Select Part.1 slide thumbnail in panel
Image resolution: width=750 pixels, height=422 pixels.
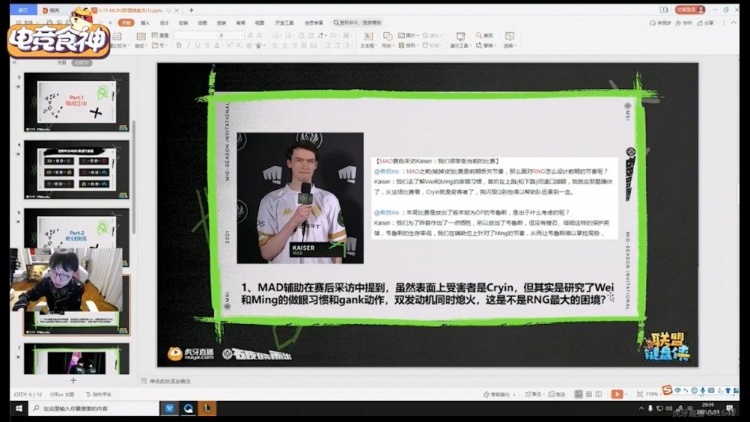[77, 102]
